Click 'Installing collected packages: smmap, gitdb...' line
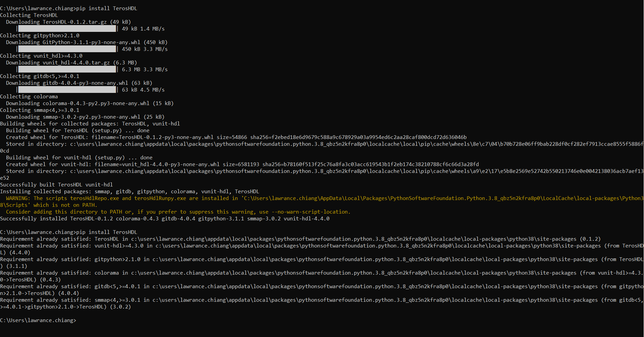Screen dimensions: 644x337 [129, 192]
